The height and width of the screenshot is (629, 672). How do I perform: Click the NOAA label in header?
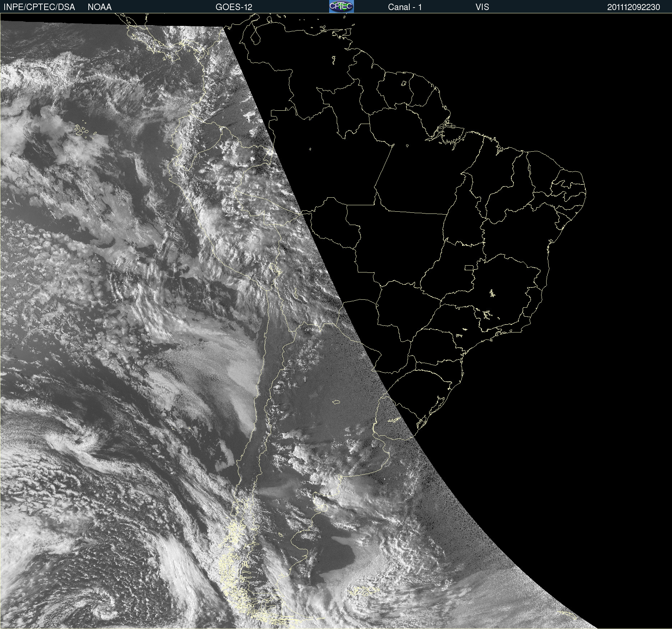pyautogui.click(x=100, y=7)
